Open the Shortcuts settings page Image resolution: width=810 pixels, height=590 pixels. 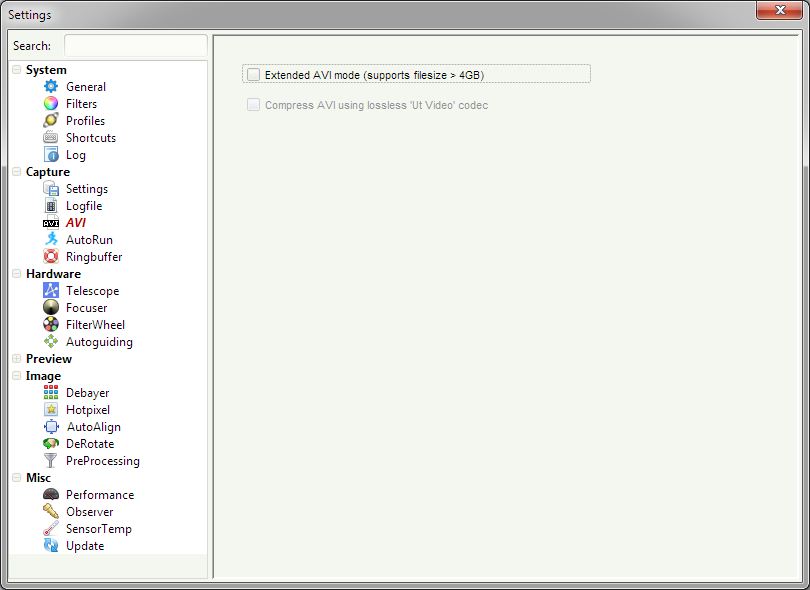91,138
